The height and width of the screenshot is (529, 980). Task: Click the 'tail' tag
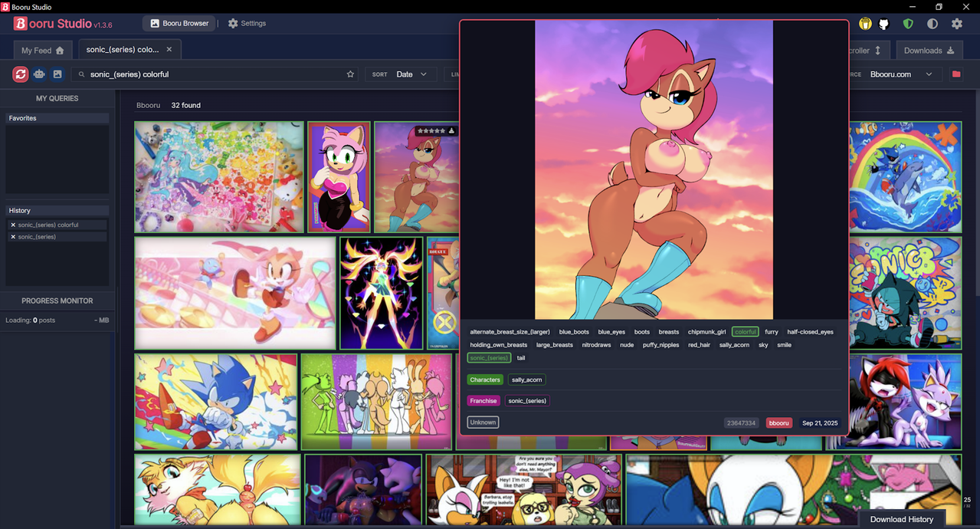click(521, 358)
